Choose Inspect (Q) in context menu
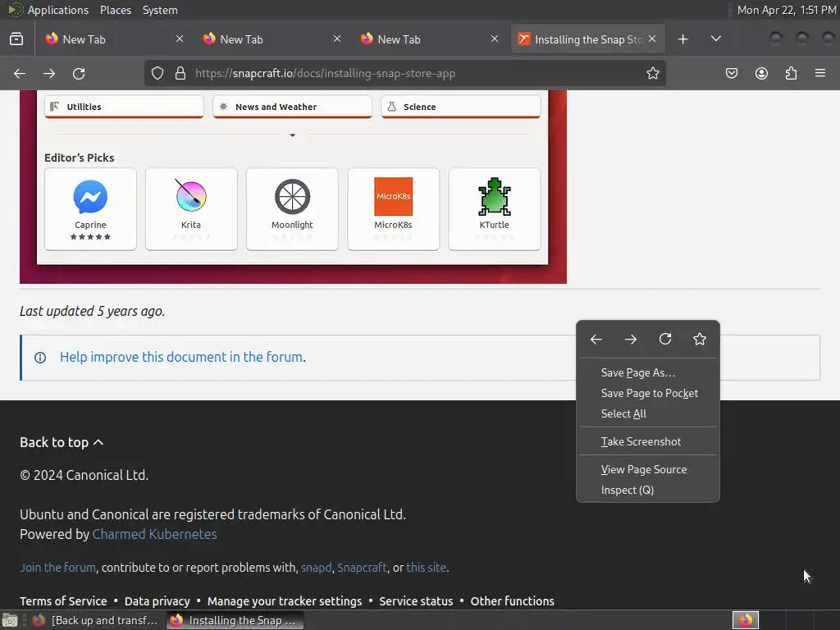 pyautogui.click(x=648, y=491)
